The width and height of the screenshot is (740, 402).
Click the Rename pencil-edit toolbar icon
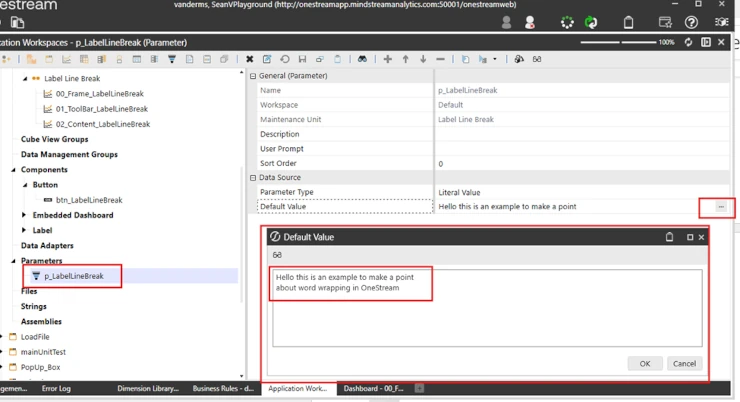click(267, 59)
